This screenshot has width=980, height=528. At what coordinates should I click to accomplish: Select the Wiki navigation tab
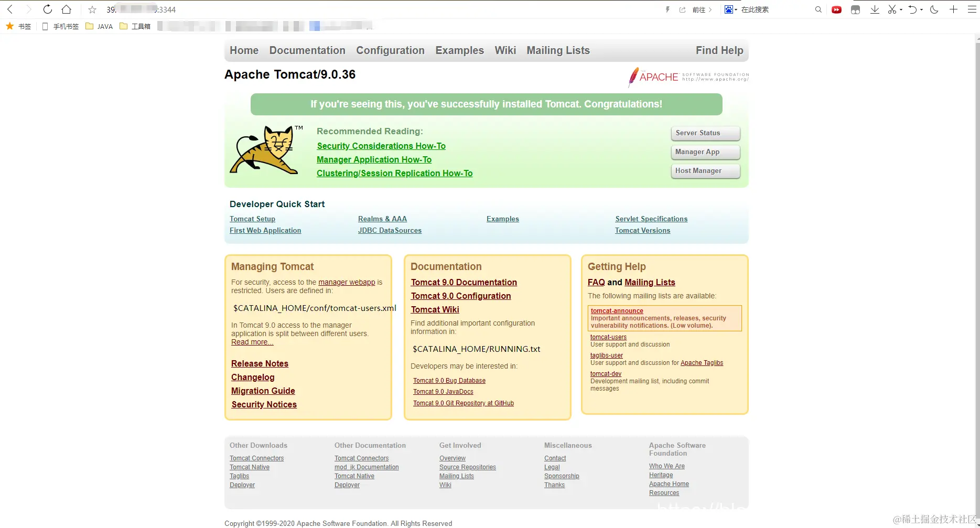click(505, 50)
